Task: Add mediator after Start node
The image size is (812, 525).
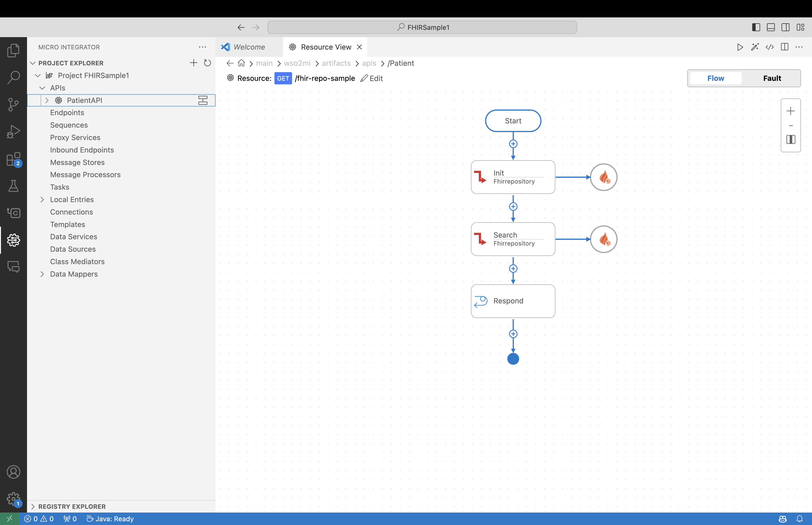Action: [x=513, y=144]
